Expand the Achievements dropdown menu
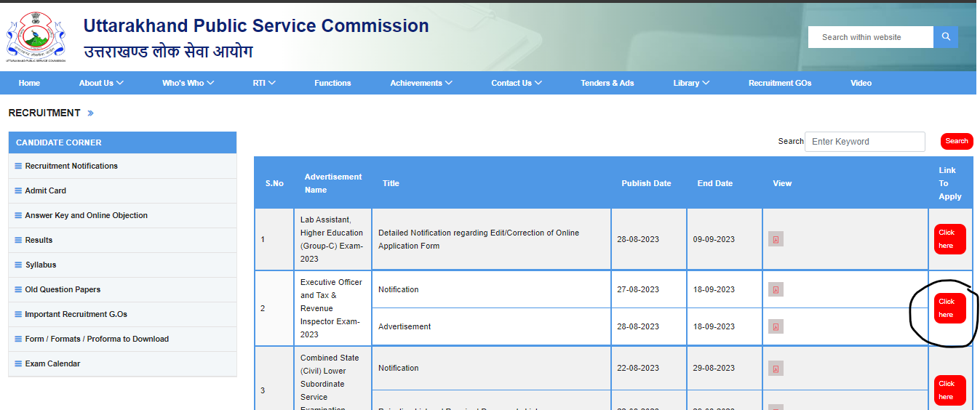The width and height of the screenshot is (980, 410). coord(421,83)
